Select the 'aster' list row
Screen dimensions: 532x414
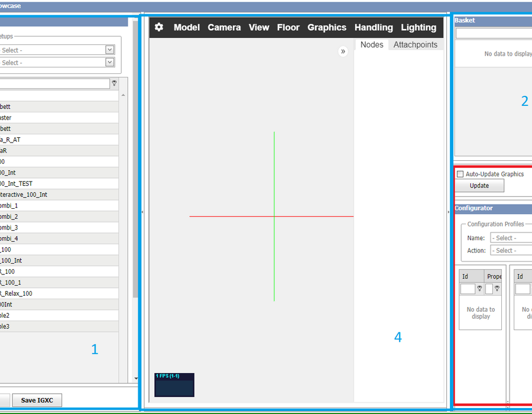59,118
